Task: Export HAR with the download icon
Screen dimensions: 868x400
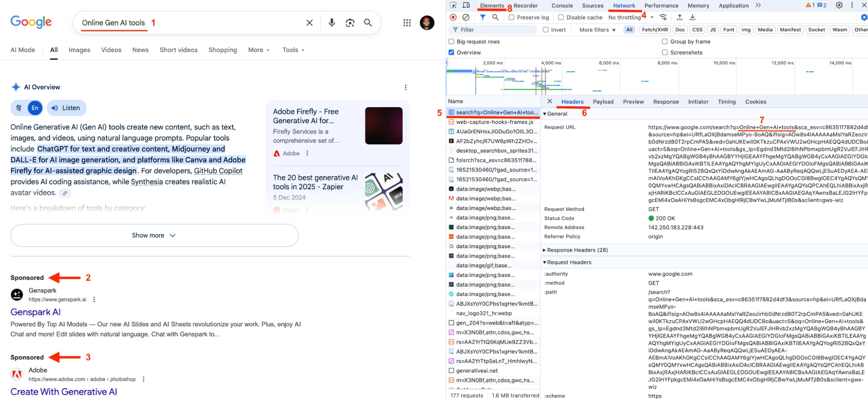Action: click(693, 17)
